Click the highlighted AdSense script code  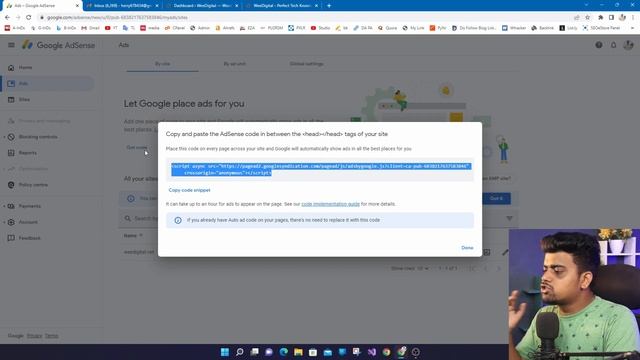(320, 169)
